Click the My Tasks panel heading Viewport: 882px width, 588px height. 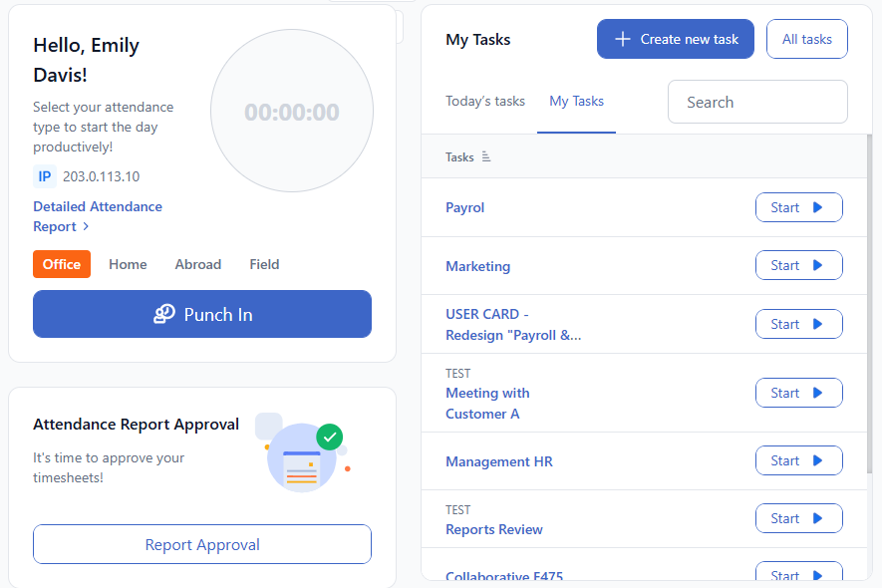(478, 40)
